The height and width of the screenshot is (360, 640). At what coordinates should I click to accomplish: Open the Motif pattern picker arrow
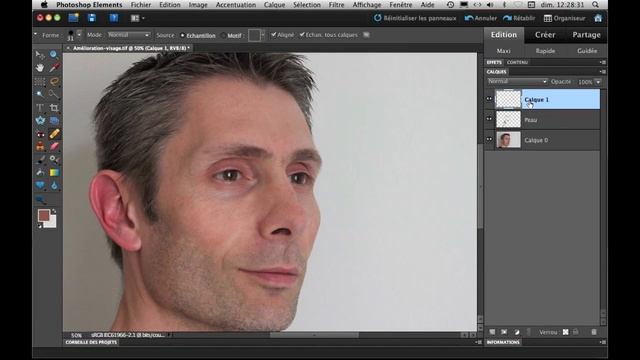click(262, 35)
